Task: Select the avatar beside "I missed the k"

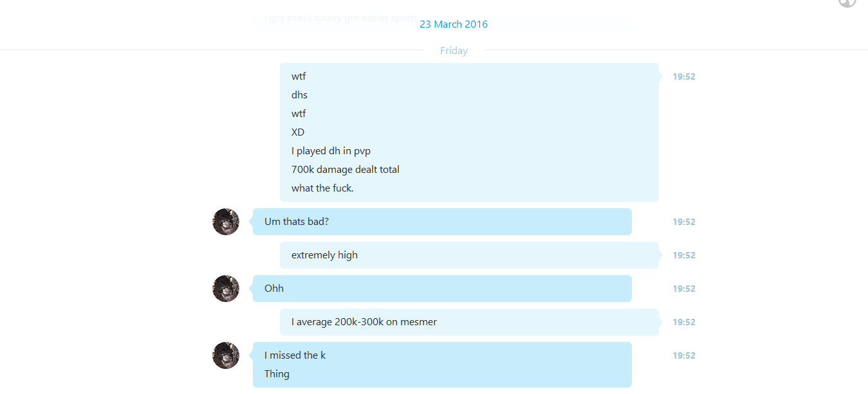Action: [x=226, y=355]
